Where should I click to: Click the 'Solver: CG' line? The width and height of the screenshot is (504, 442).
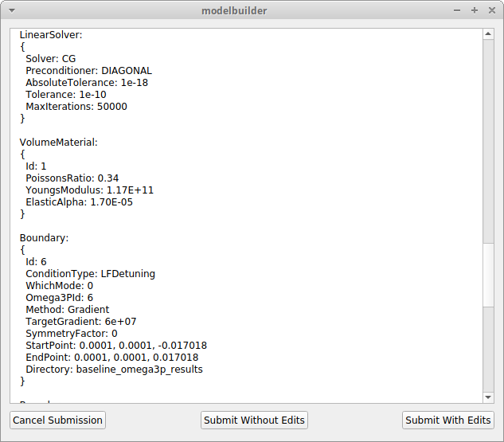point(51,59)
